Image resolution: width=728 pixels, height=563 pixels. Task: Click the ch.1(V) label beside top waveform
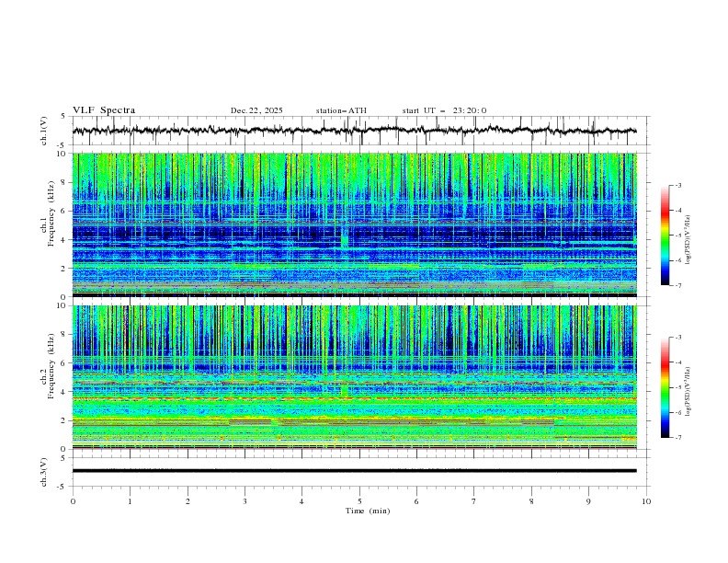44,131
